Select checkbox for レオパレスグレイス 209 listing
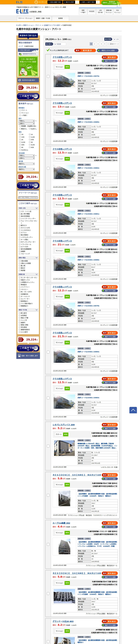Viewport: 138px width, 644px height. 48,446
